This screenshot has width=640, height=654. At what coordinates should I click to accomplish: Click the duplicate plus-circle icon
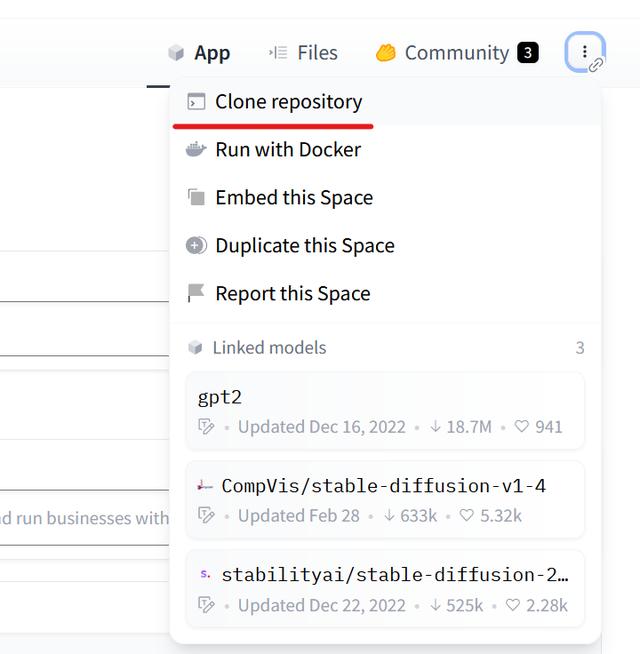click(x=196, y=245)
